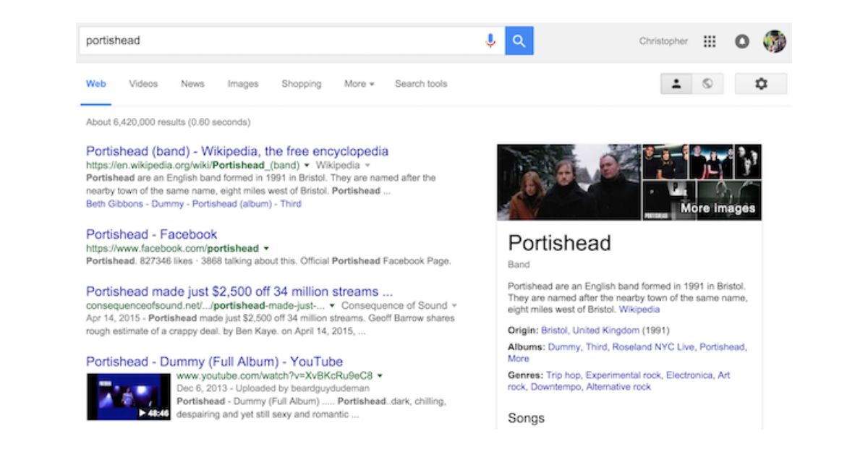Open the United Kingdom origin link
Image resolution: width=868 pixels, height=452 pixels.
pyautogui.click(x=606, y=331)
